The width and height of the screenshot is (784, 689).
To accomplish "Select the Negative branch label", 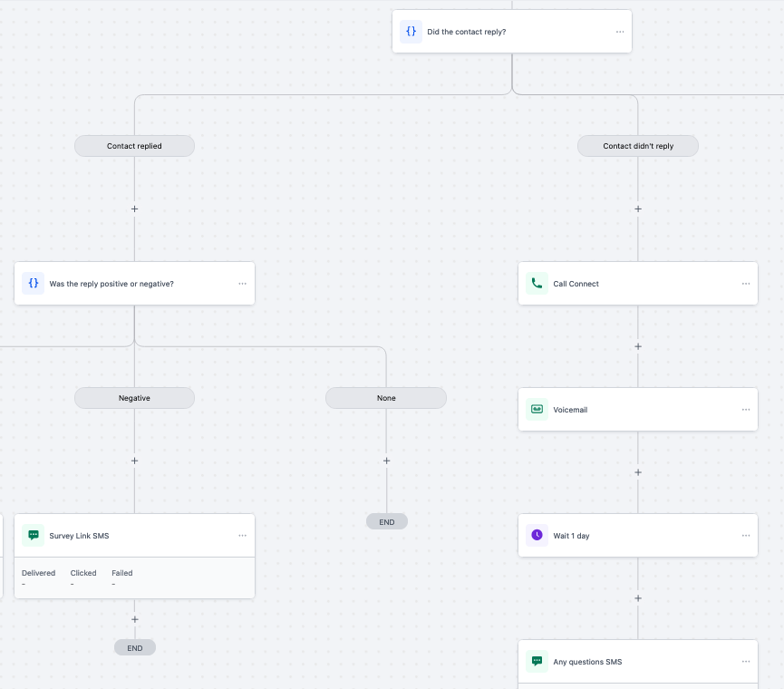I will pyautogui.click(x=134, y=397).
